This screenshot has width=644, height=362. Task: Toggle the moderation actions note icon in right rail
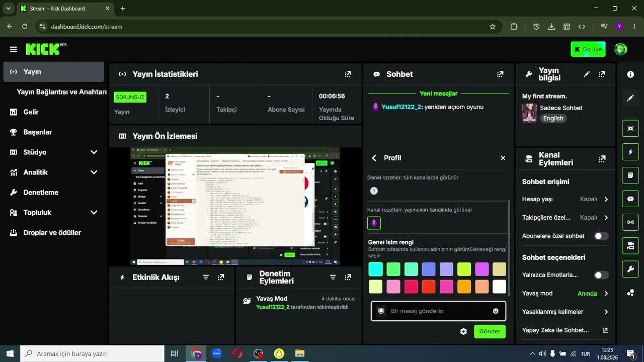point(630,175)
